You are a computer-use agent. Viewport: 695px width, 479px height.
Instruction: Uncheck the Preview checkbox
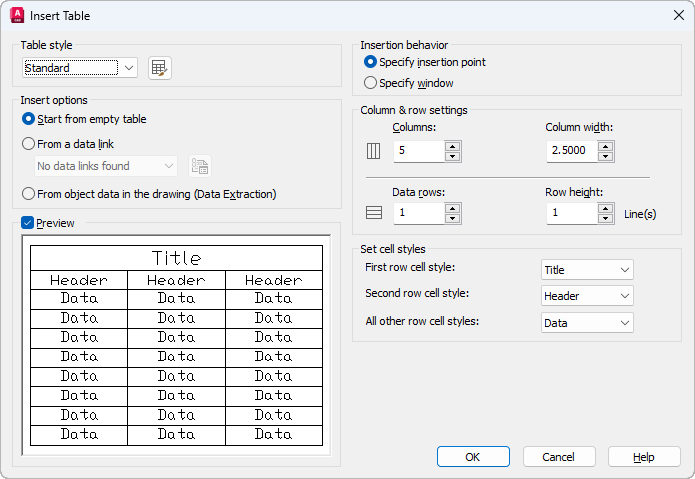coord(28,223)
